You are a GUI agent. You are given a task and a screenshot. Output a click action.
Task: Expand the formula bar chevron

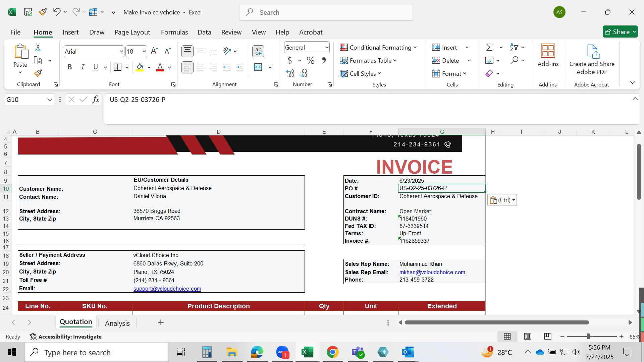[635, 99]
